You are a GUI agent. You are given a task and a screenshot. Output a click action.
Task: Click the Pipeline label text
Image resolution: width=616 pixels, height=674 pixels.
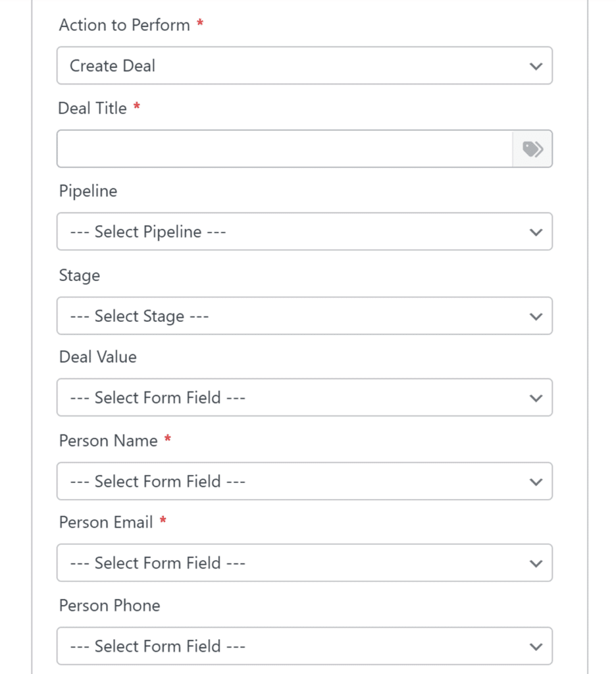pyautogui.click(x=88, y=191)
